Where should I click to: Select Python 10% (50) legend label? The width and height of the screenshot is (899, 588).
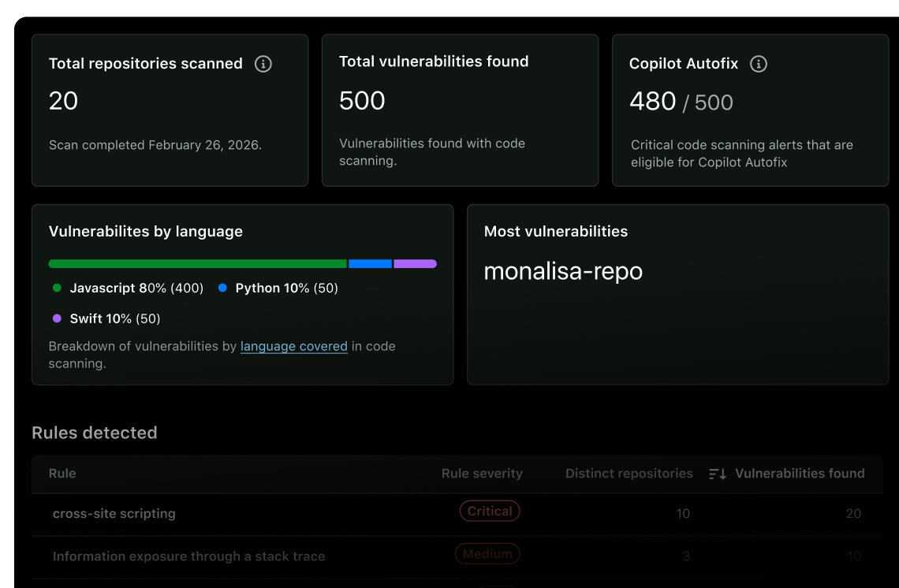287,288
